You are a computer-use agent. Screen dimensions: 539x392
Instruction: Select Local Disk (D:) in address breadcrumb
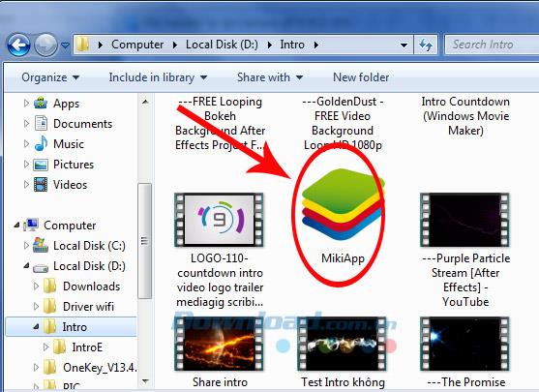coord(222,45)
